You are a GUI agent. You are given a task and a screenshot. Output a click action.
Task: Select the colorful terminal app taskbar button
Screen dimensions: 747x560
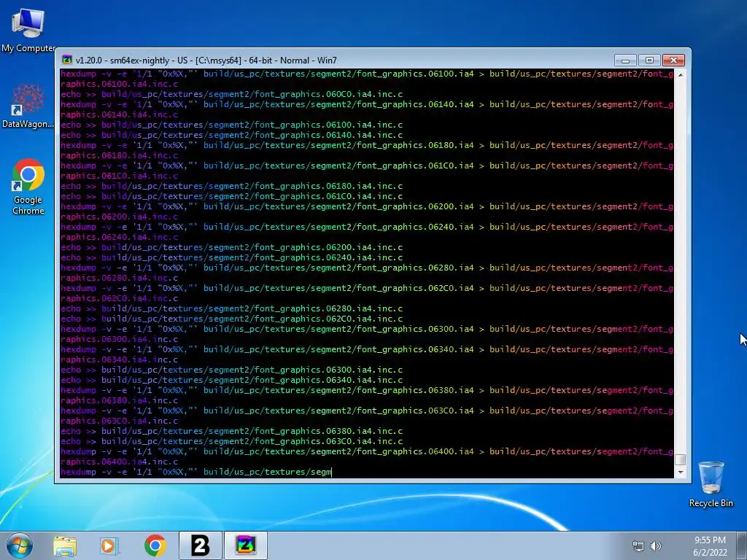245,545
